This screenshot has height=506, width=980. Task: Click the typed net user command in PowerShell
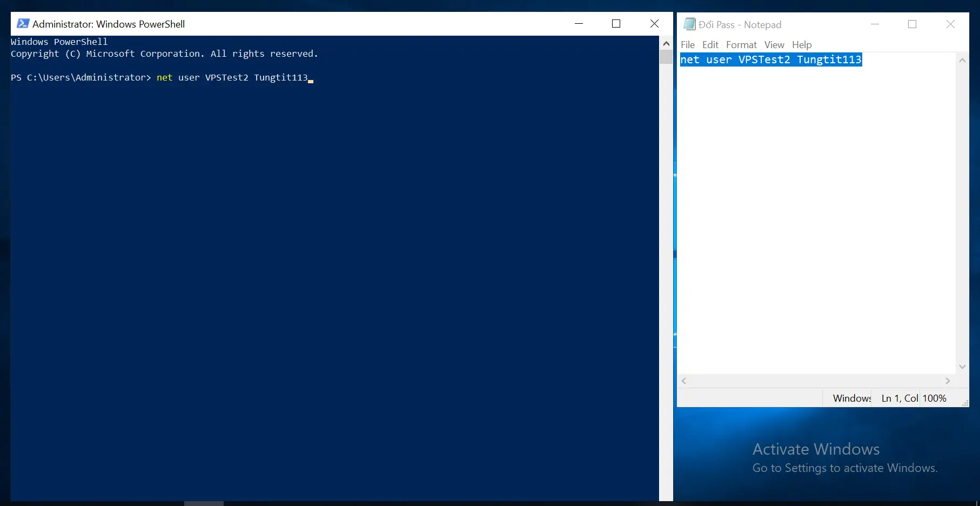232,77
